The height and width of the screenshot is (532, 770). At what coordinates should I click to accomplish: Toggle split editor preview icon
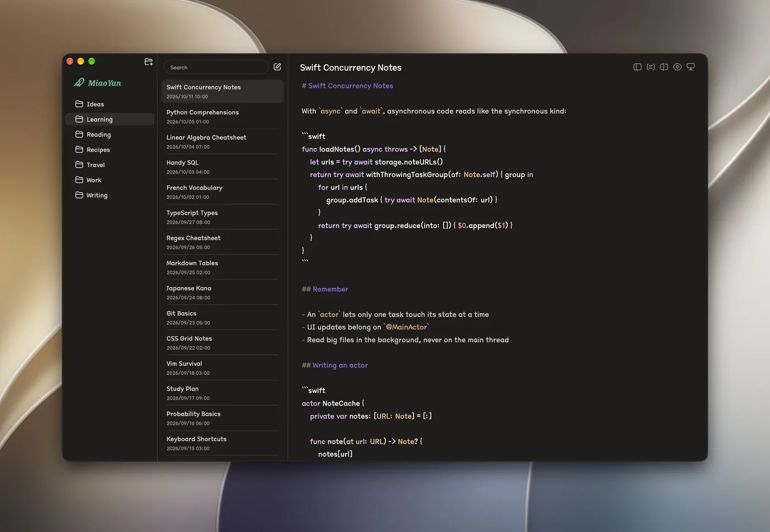[x=664, y=67]
